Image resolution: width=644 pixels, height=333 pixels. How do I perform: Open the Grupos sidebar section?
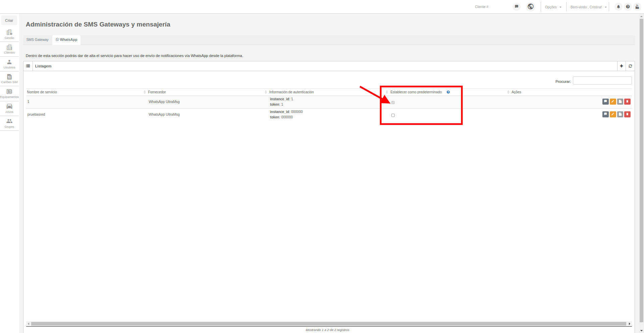click(x=9, y=123)
